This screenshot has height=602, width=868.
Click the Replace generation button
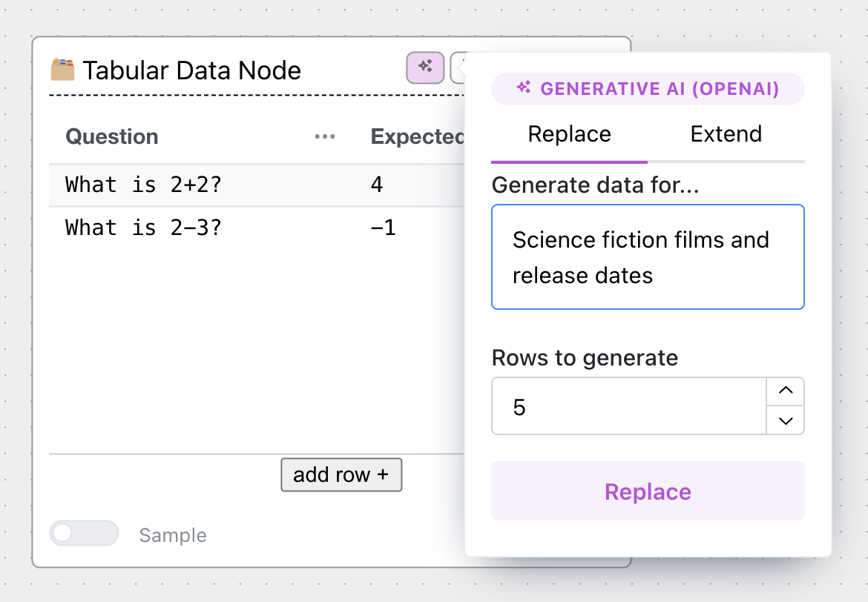(x=648, y=491)
